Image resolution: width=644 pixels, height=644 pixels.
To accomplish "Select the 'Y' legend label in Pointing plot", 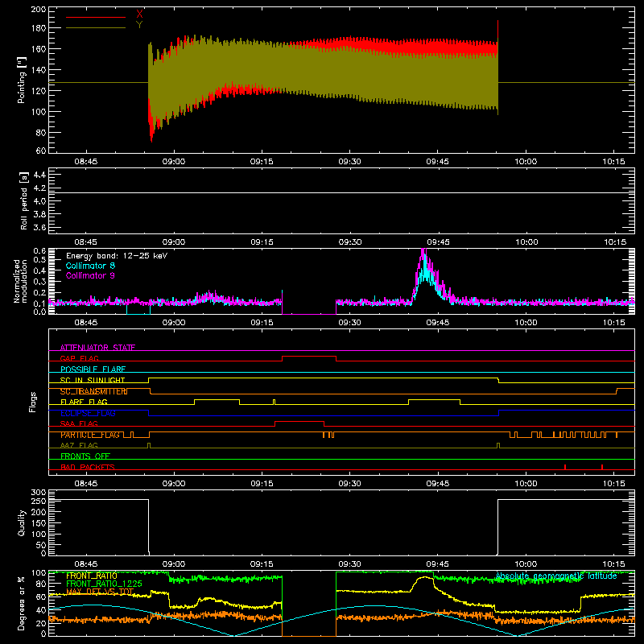I will tap(139, 25).
